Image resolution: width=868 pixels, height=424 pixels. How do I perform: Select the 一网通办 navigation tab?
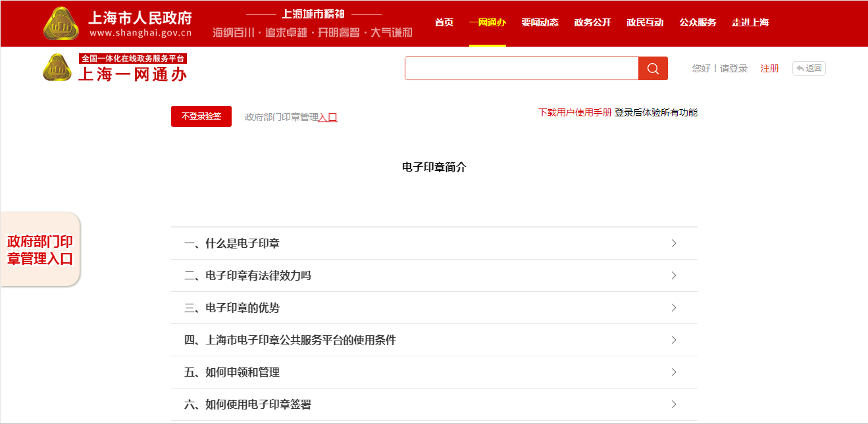click(x=488, y=22)
